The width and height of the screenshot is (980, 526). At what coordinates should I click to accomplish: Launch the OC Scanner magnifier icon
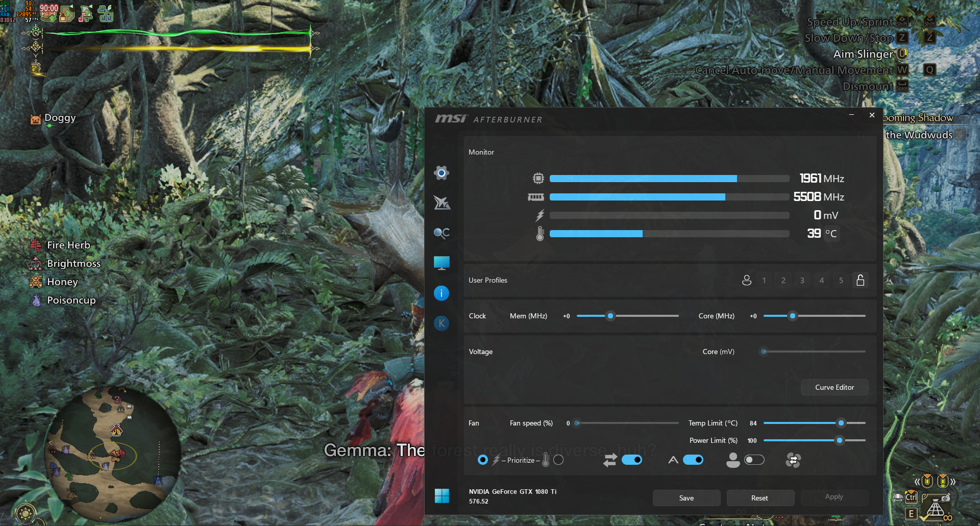click(442, 233)
